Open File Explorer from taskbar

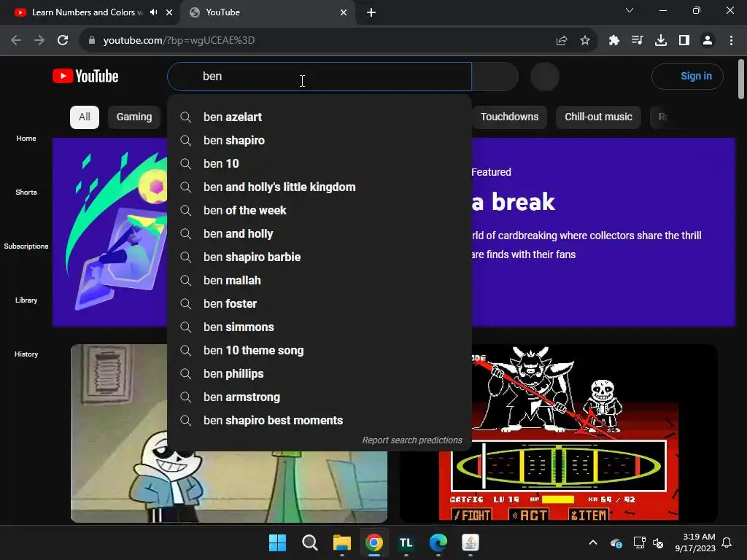point(341,542)
